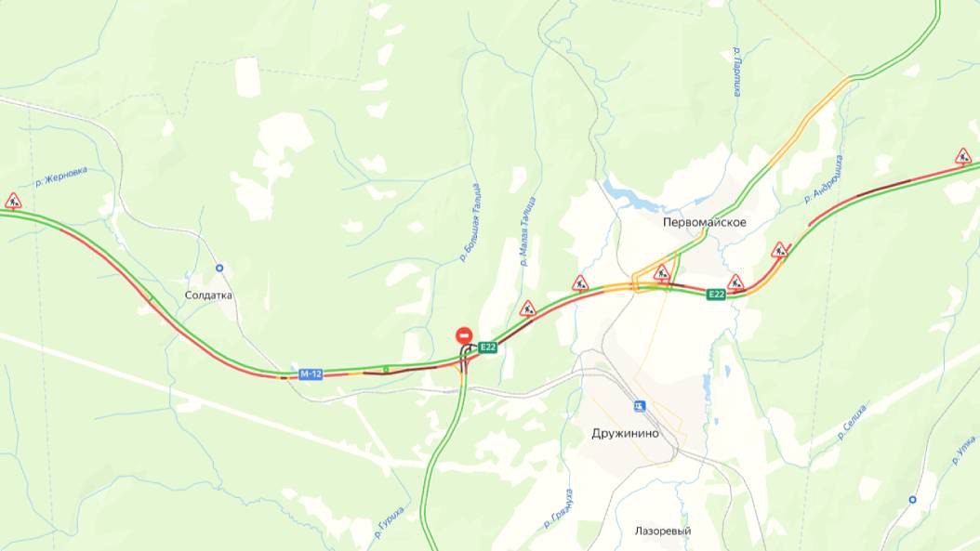Click the р. Большая Талица river label
The image size is (980, 551).
(x=470, y=222)
